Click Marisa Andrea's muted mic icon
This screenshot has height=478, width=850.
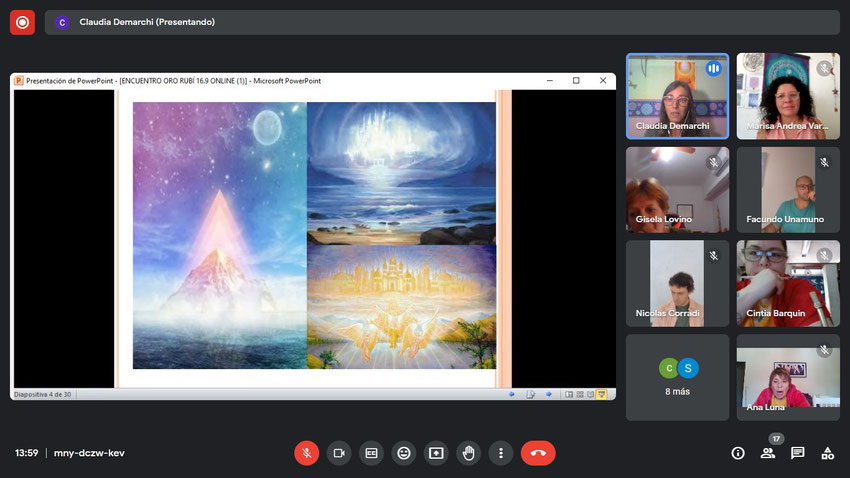[824, 68]
